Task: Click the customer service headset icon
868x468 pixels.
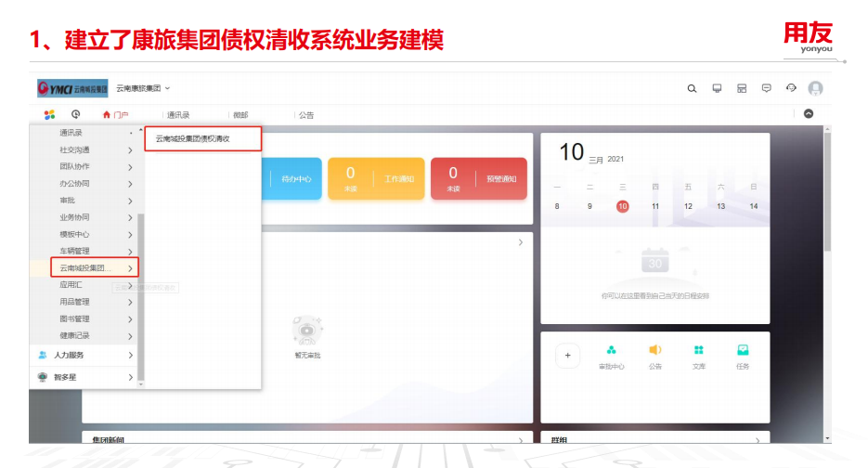Action: tap(791, 88)
